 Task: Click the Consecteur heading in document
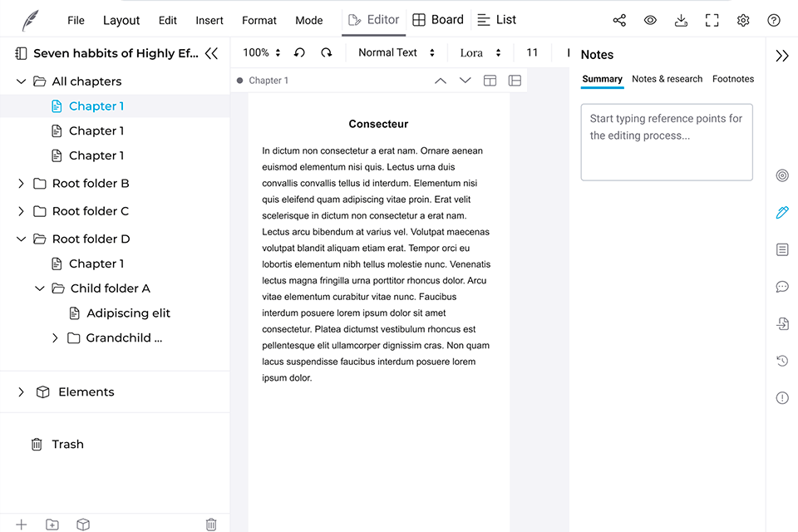378,124
